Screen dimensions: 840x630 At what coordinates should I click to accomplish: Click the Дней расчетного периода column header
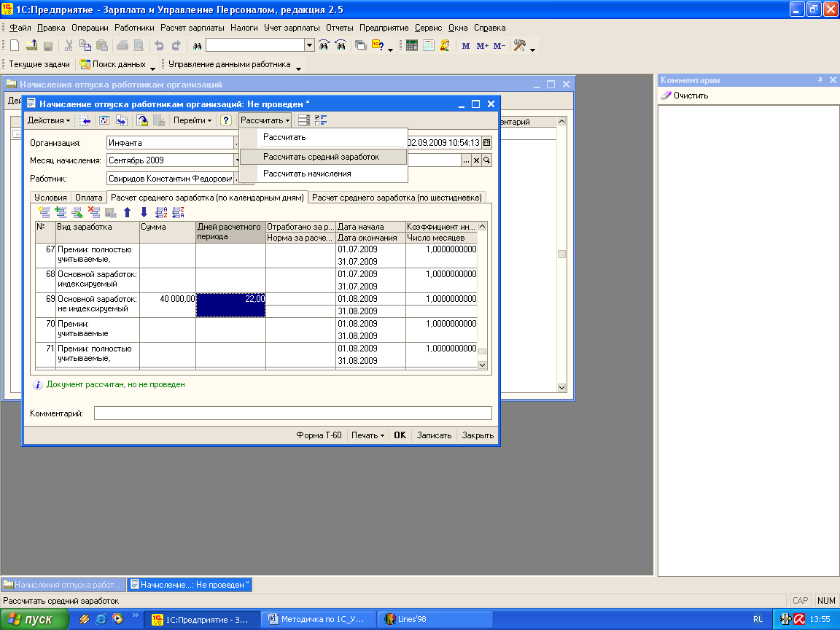tap(231, 232)
